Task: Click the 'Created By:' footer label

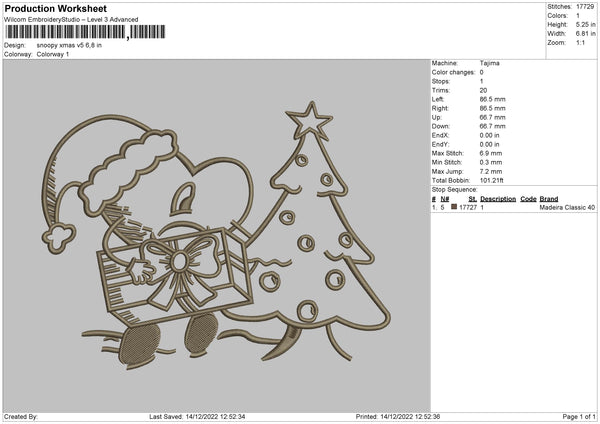Action: pyautogui.click(x=21, y=417)
